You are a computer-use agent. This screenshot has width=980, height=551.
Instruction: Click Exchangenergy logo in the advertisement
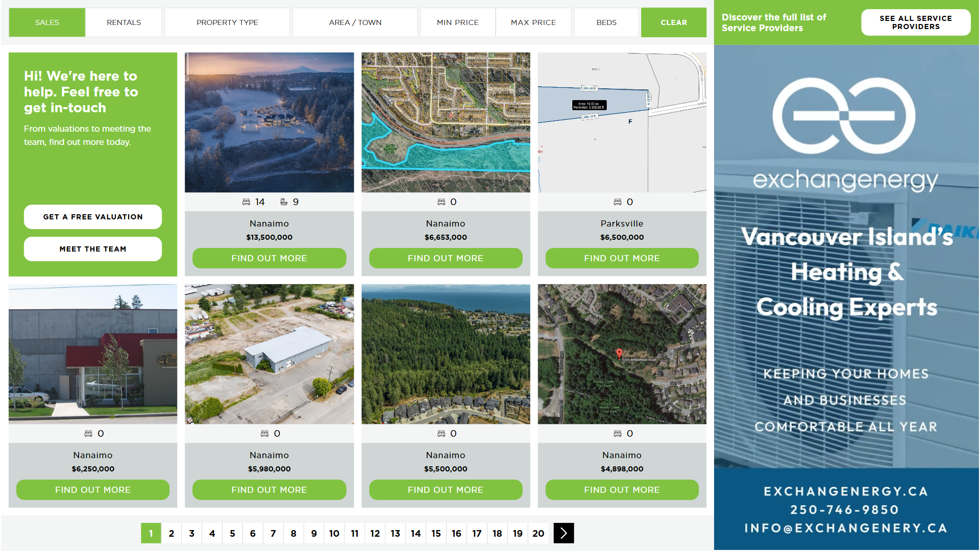tap(845, 116)
